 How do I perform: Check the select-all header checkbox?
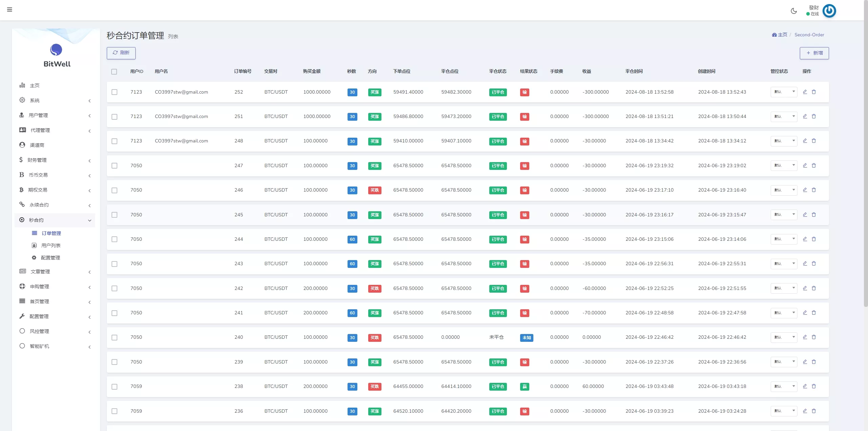(114, 72)
